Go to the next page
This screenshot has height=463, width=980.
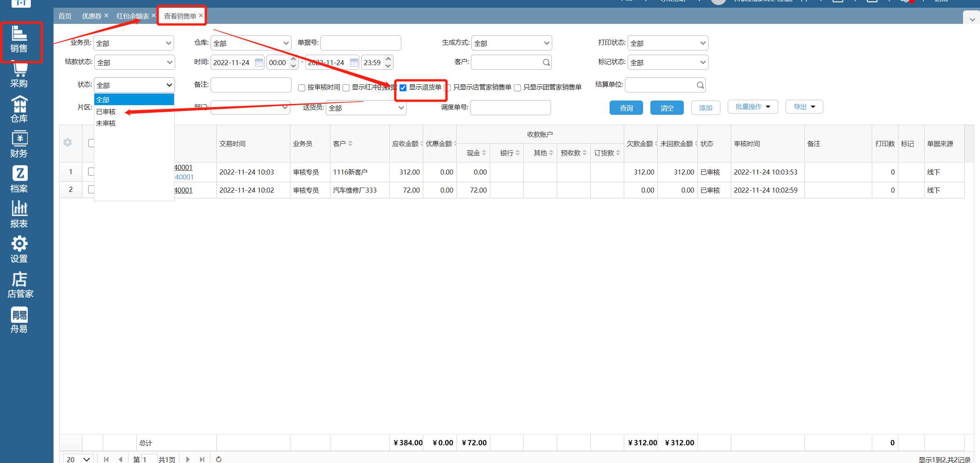tap(188, 459)
